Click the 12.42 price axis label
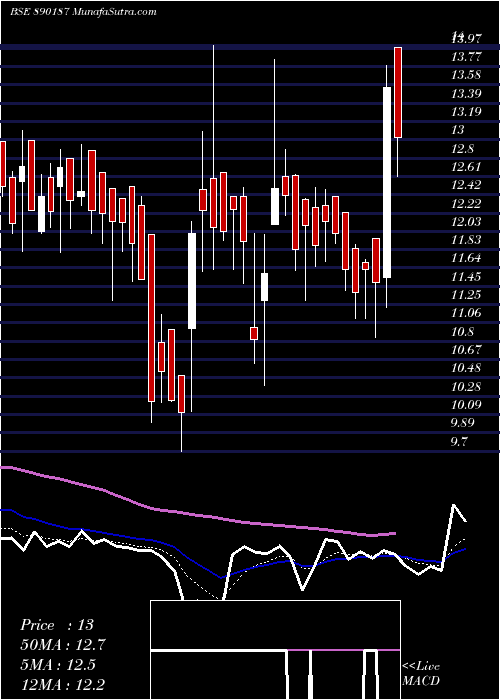 coord(467,185)
